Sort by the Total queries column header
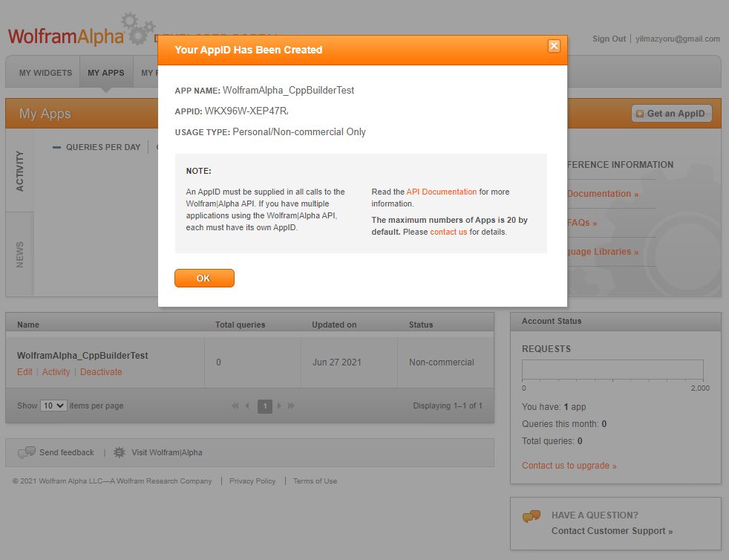Viewport: 729px width, 560px height. 240,325
